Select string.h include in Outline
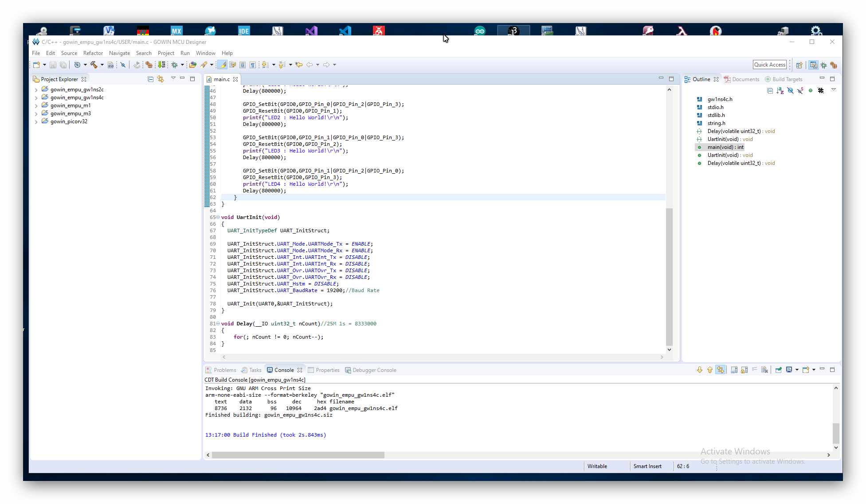 [716, 123]
